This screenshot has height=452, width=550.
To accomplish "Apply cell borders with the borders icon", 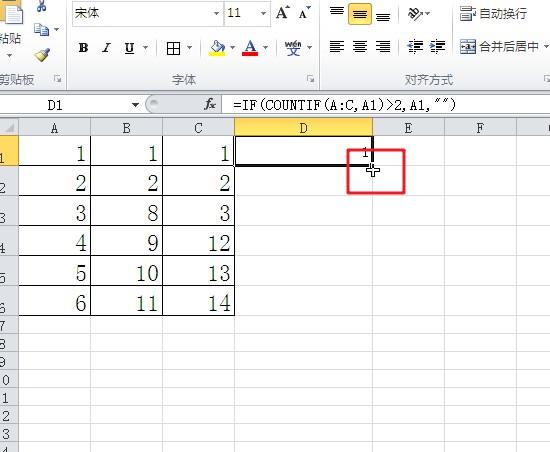I will (173, 48).
